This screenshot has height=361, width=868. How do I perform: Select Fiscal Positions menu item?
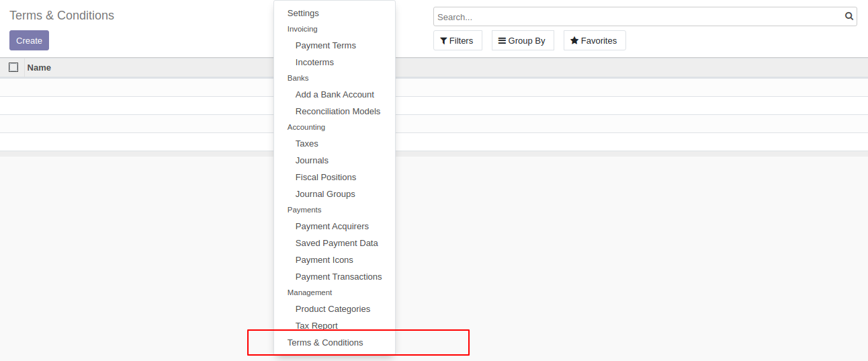coord(325,177)
